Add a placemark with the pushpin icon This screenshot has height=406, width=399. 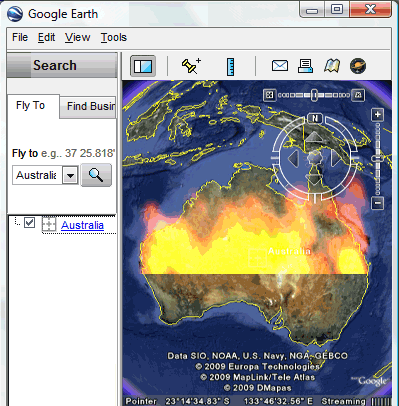(x=191, y=66)
